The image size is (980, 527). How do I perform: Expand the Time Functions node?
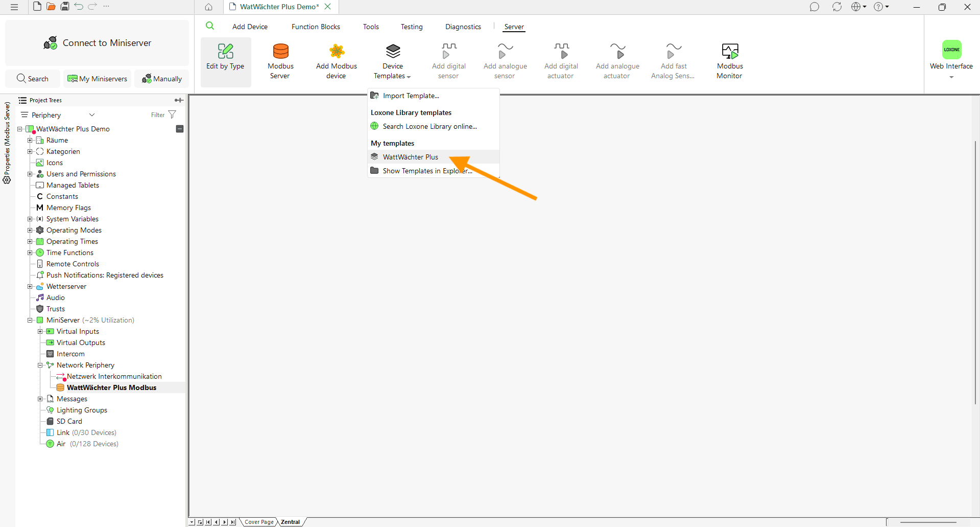30,253
